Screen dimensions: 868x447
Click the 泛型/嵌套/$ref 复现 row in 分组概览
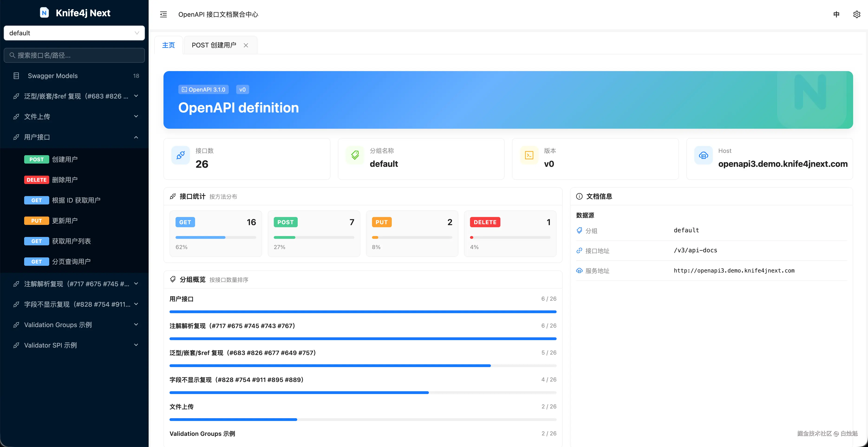pos(363,358)
